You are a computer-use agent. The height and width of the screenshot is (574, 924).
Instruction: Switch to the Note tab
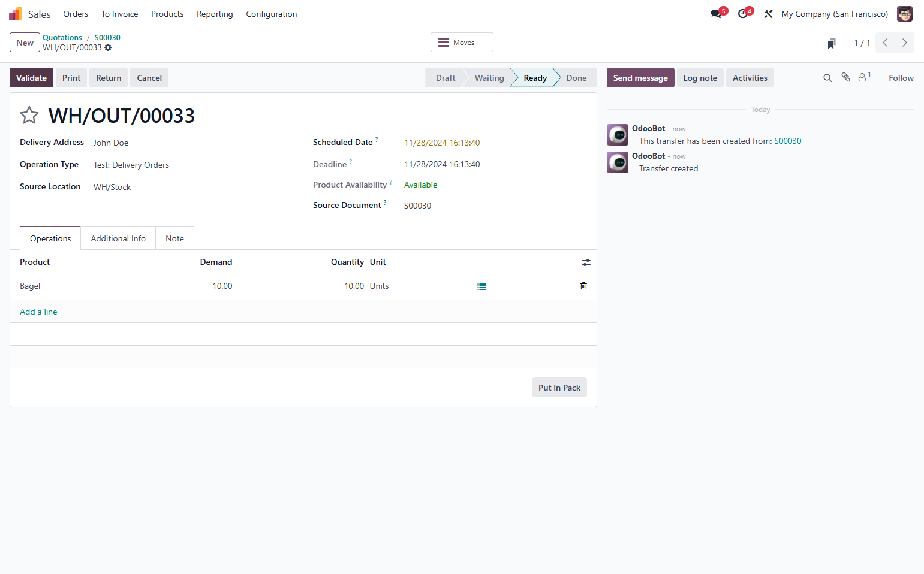[x=174, y=238]
